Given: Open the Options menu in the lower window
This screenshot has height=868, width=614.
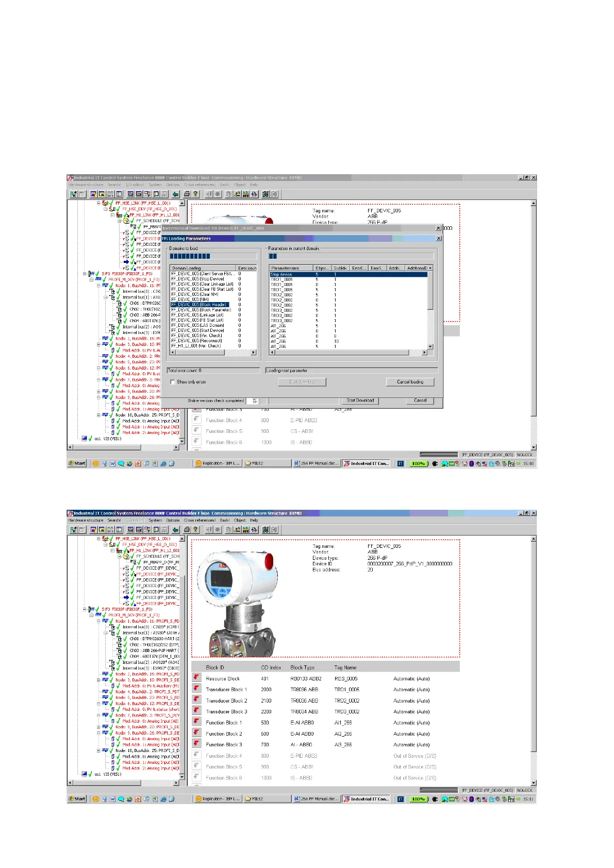Looking at the screenshot, I should [173, 520].
